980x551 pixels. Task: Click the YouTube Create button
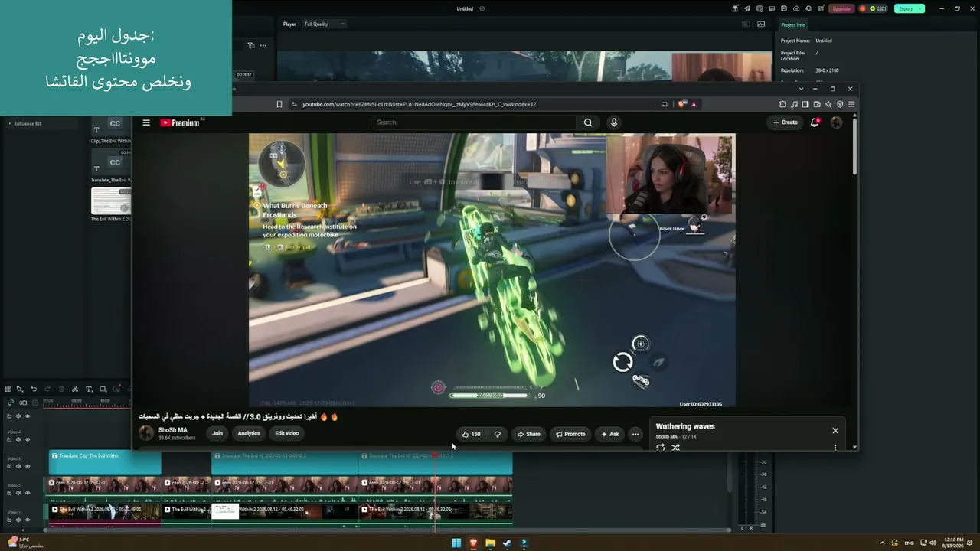click(785, 122)
